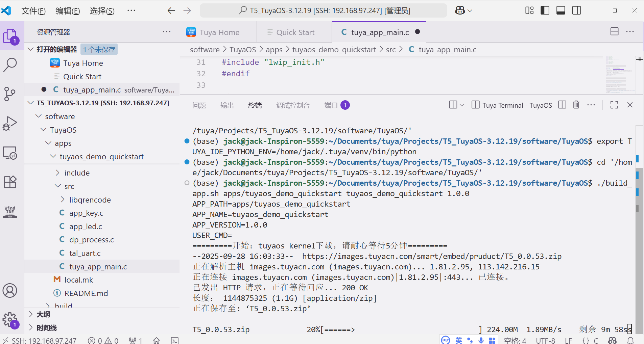The height and width of the screenshot is (344, 644).
Task: Click the Copilot icon in title bar
Action: 460,10
